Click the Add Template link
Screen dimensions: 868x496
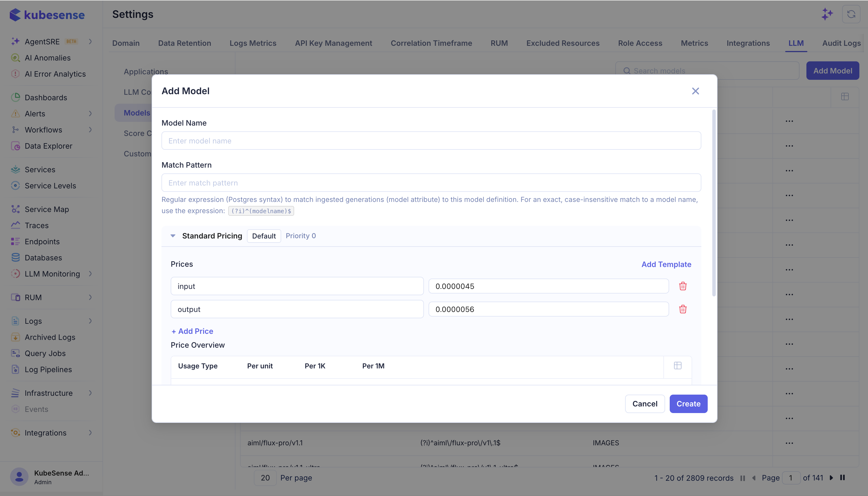[x=666, y=264]
